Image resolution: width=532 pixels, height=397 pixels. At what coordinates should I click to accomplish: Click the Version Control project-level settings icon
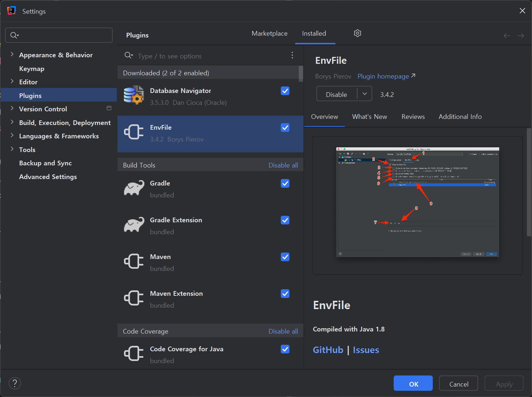point(109,108)
